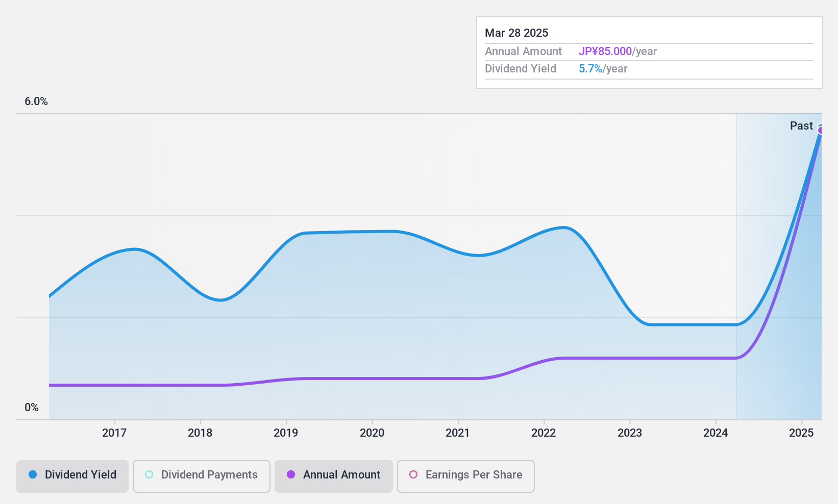This screenshot has height=504, width=838.
Task: Select the 2019 axis label
Action: 286,433
